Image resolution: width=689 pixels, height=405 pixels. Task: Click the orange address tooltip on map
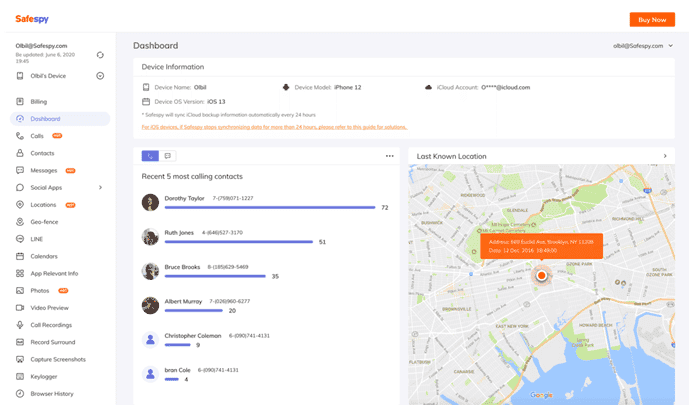(x=541, y=246)
